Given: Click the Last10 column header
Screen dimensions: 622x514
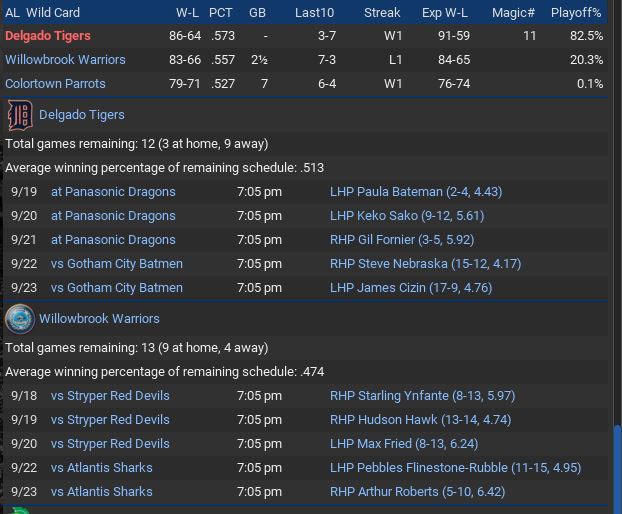Looking at the screenshot, I should point(315,13).
